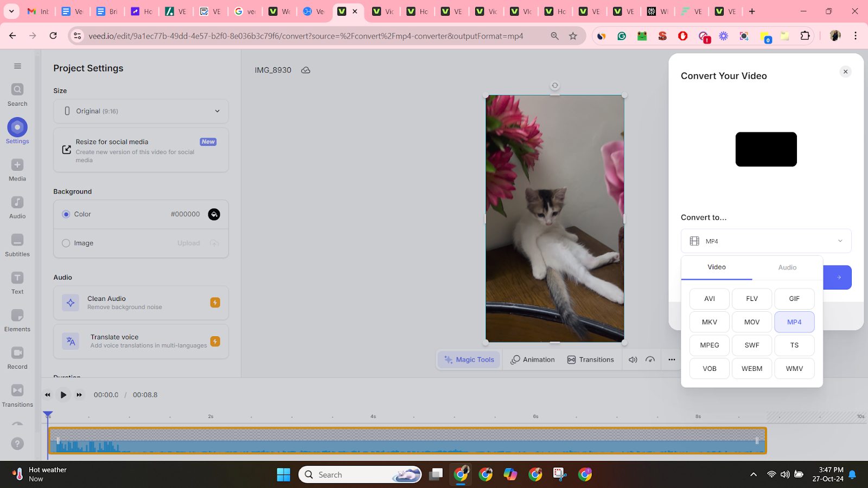This screenshot has width=868, height=488.
Task: Mute the clip using the speaker icon
Action: tap(633, 359)
